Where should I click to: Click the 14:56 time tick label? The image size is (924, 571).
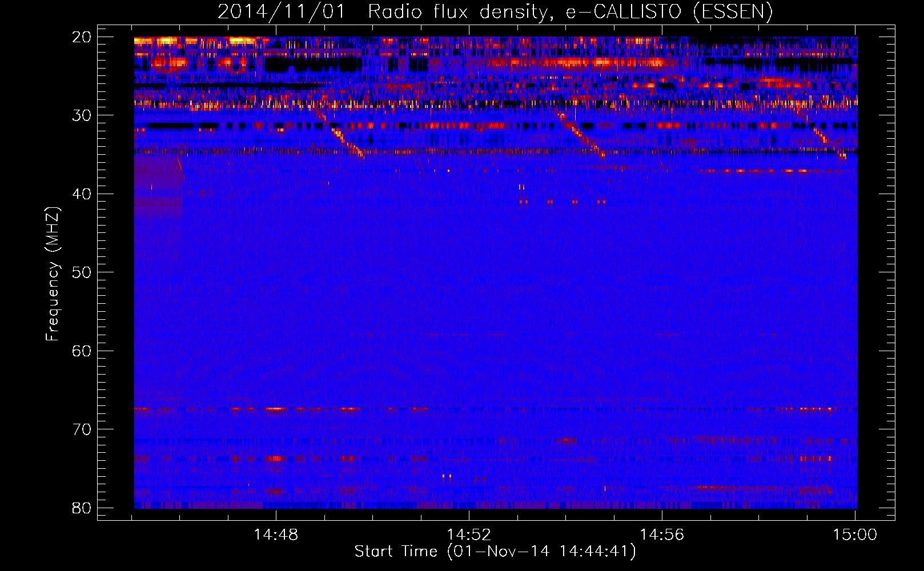pyautogui.click(x=662, y=535)
